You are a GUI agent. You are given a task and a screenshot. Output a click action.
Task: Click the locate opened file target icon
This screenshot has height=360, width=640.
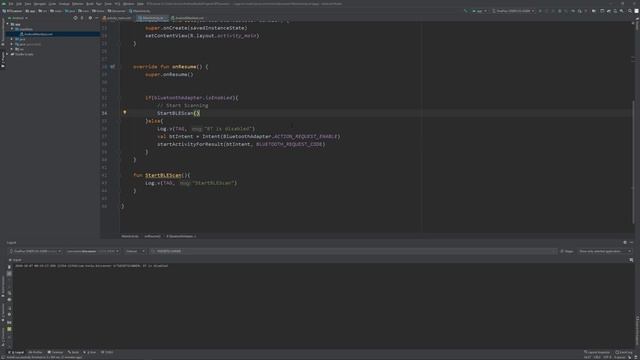tap(75, 18)
